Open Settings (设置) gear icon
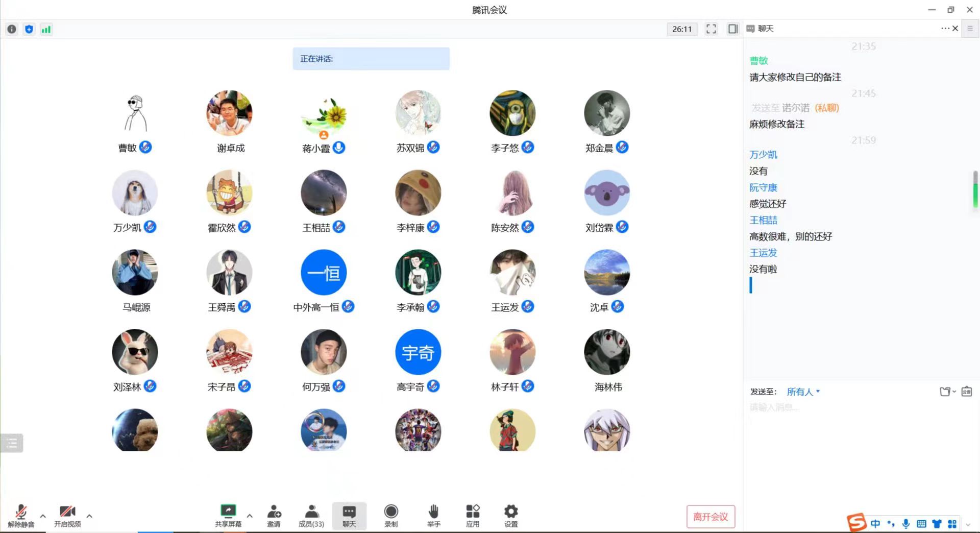Image resolution: width=980 pixels, height=533 pixels. pyautogui.click(x=511, y=515)
